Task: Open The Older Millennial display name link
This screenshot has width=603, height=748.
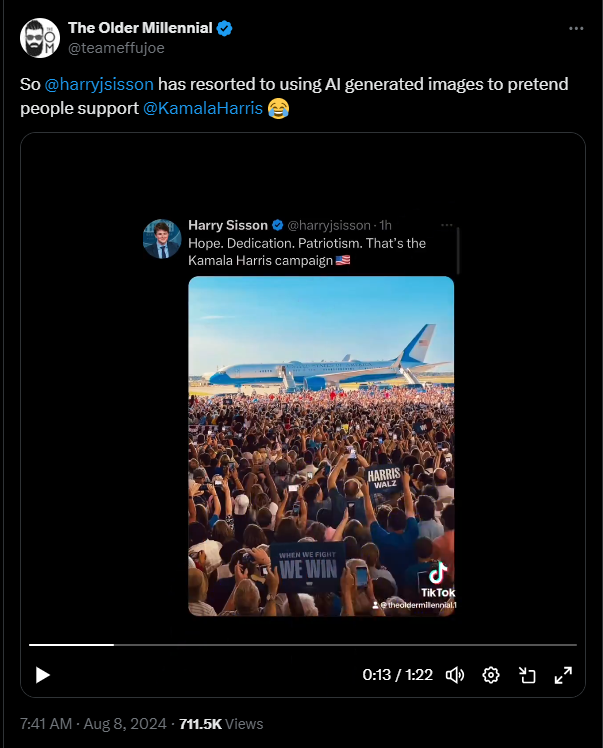Action: click(x=139, y=28)
